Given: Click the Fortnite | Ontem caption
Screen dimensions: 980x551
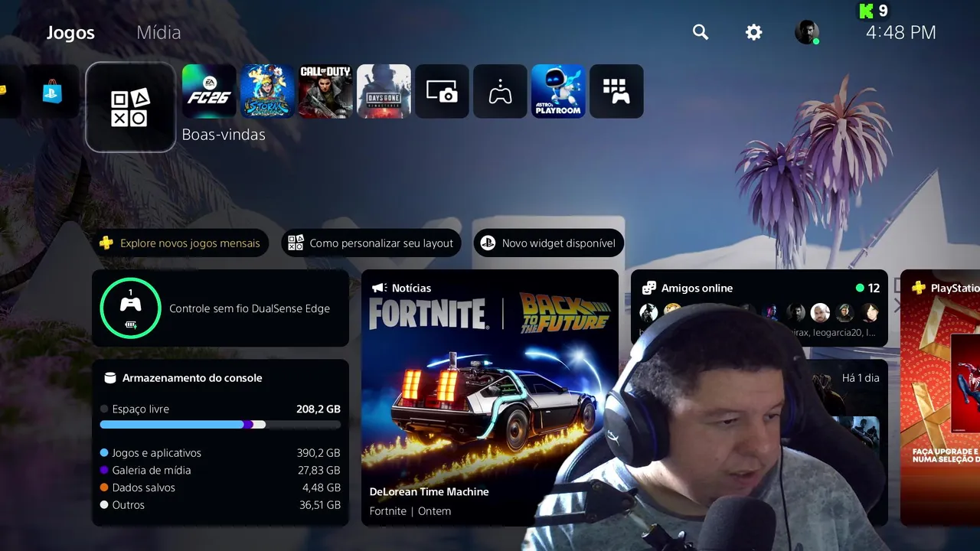Looking at the screenshot, I should coord(410,511).
